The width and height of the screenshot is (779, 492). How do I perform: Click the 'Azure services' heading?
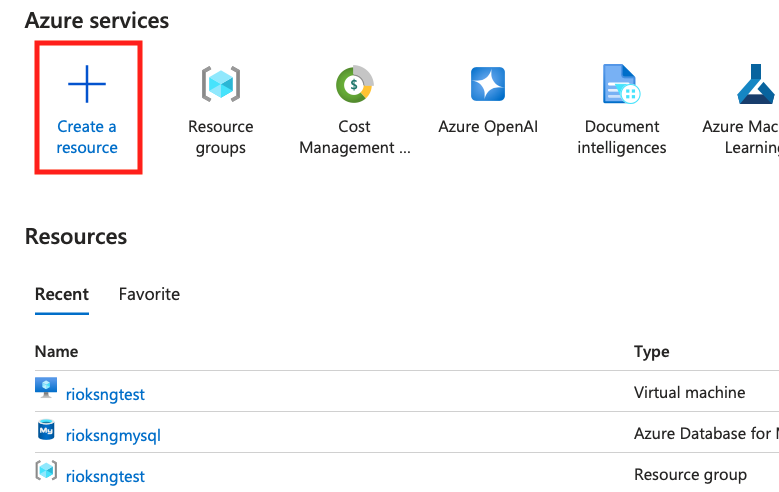tap(97, 21)
